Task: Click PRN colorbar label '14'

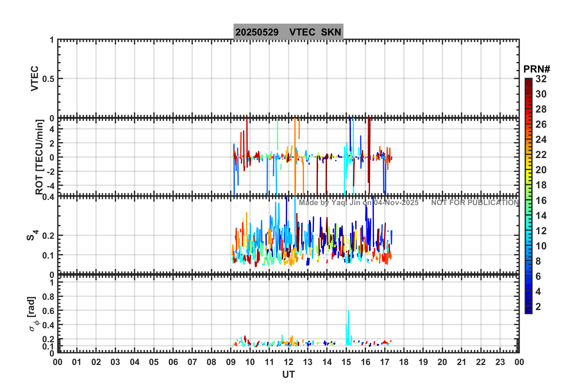Action: [541, 216]
